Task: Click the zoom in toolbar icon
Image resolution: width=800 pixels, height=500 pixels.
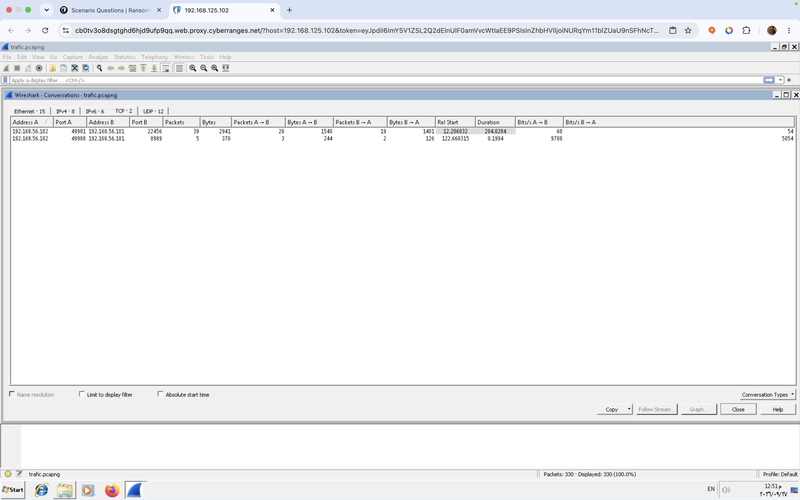Action: pyautogui.click(x=193, y=68)
